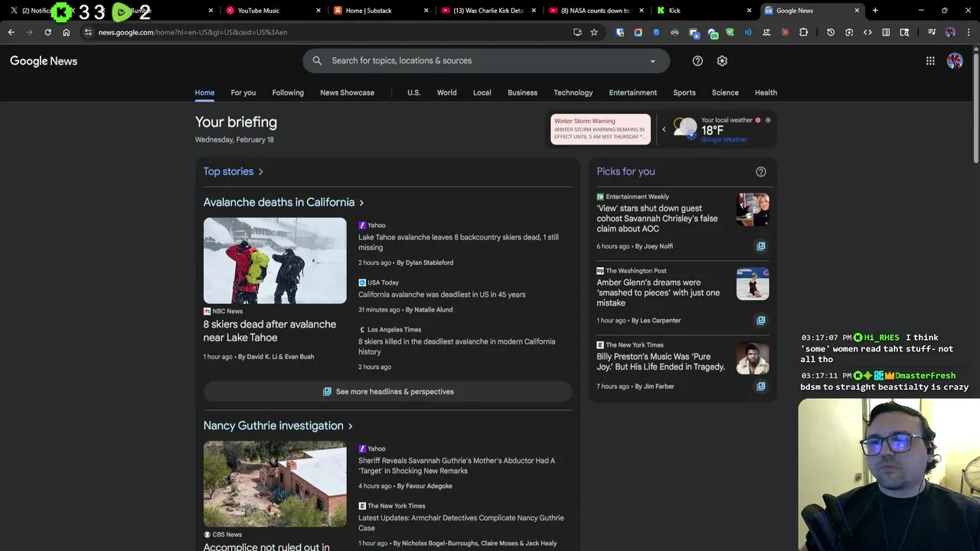
Task: Open Full Coverage for Billy Preston story
Action: [760, 386]
